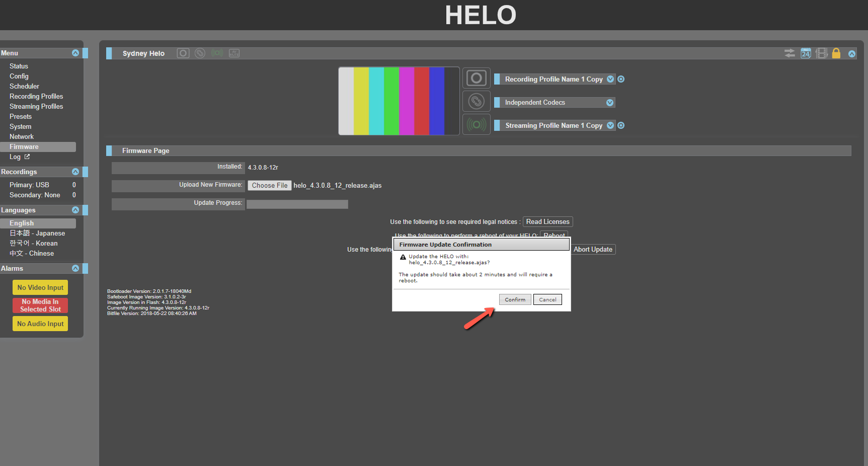Screen dimensions: 868x466
Task: Collapse the Menu section
Action: [75, 53]
